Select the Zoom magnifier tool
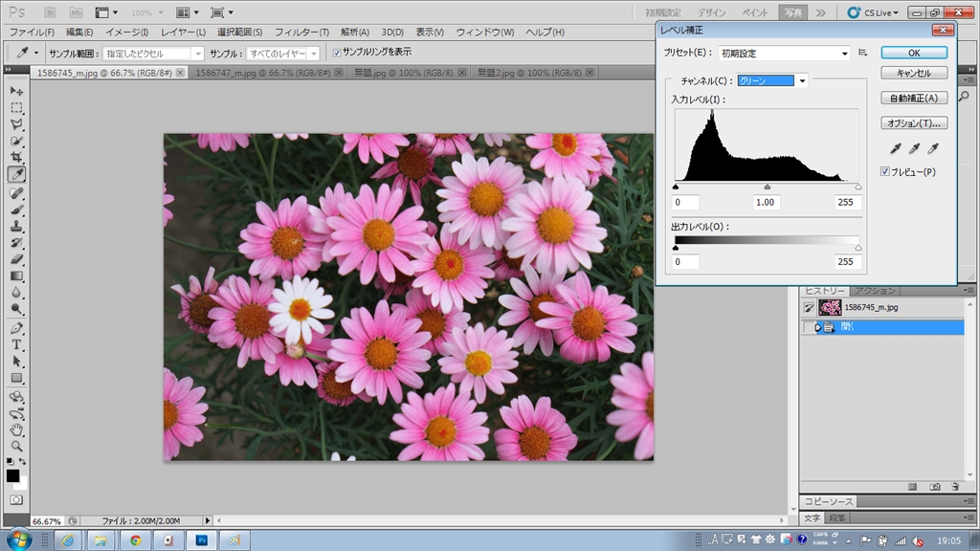Viewport: 980px width, 551px height. tap(16, 446)
